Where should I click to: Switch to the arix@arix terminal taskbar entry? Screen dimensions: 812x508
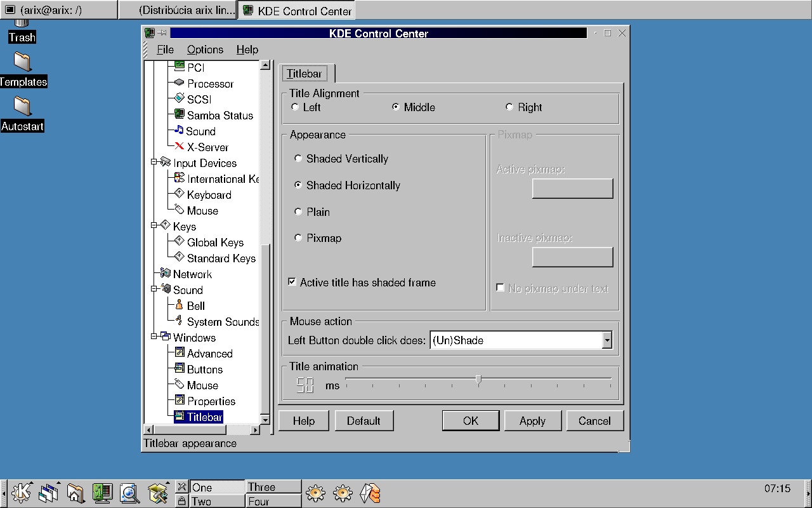tap(59, 10)
